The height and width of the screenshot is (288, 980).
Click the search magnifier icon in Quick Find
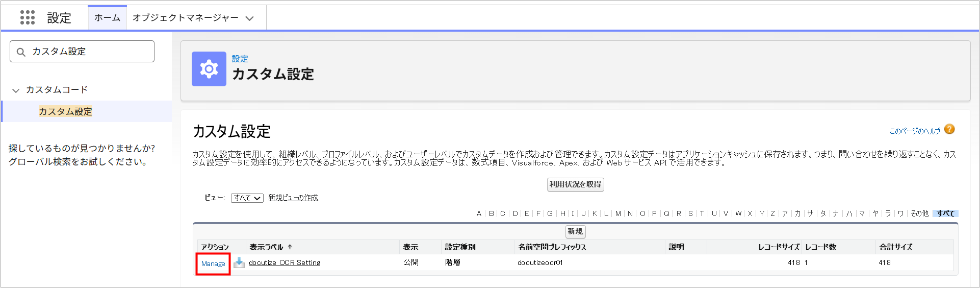point(21,52)
